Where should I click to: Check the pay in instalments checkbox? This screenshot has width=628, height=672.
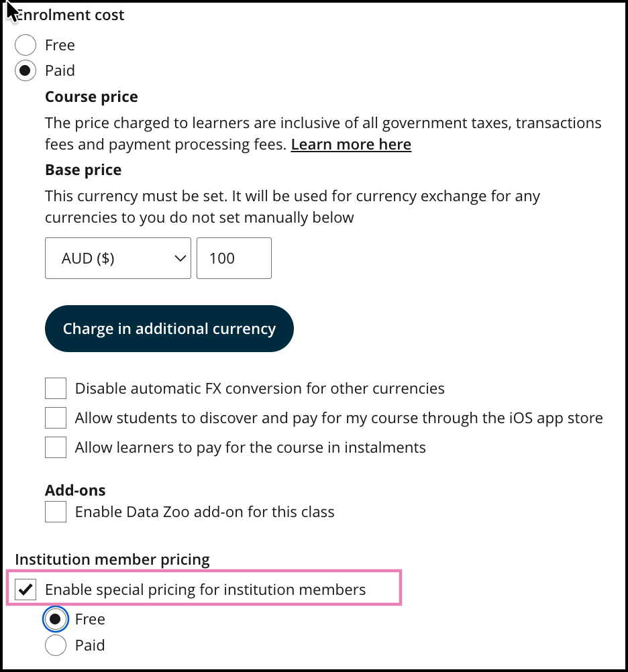(x=56, y=447)
